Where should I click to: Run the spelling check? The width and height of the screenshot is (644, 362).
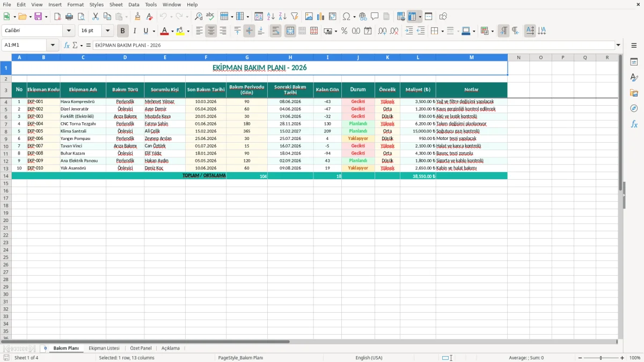click(x=210, y=17)
